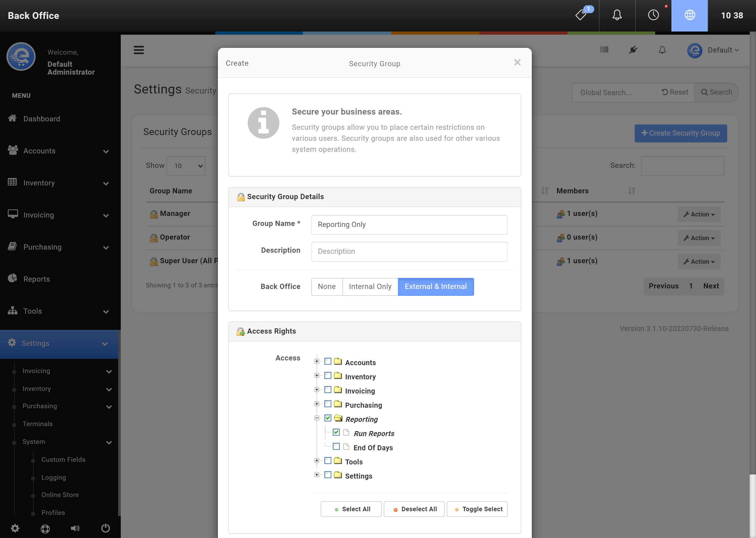Click the clock history icon

click(x=653, y=15)
